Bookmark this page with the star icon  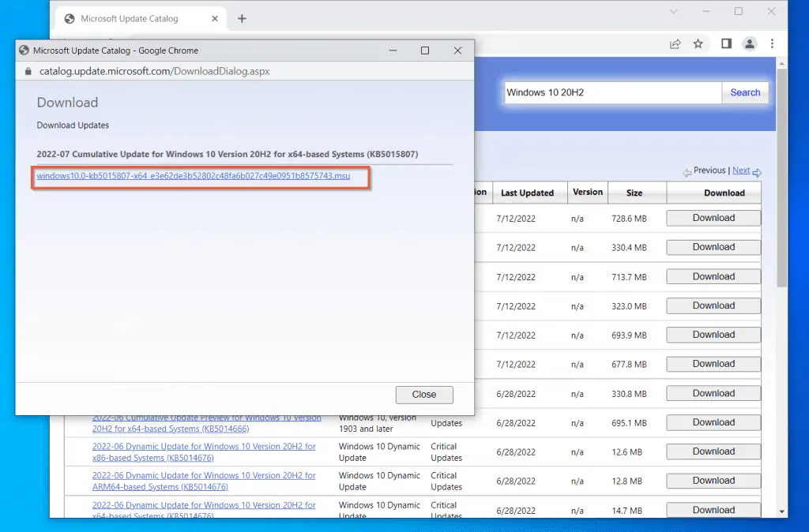[698, 44]
